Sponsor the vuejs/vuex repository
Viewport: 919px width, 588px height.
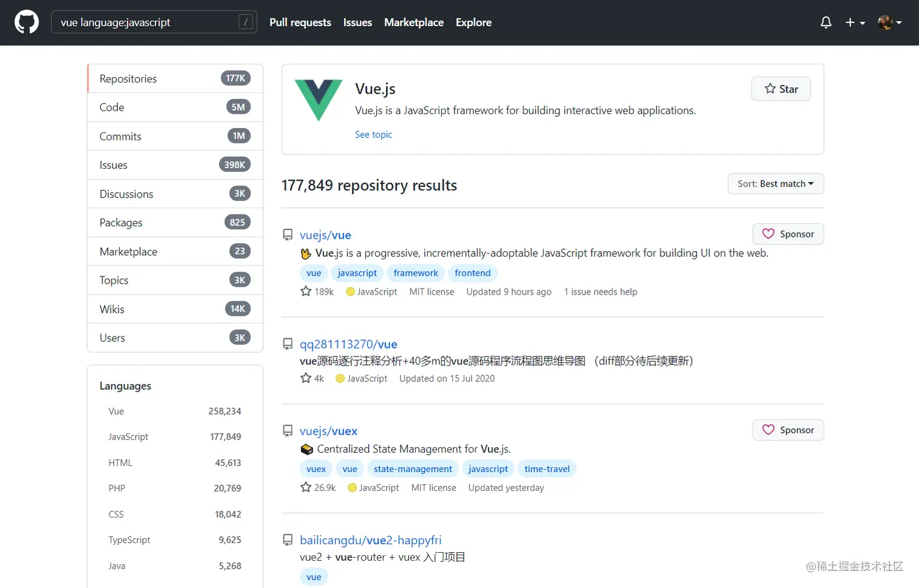click(788, 430)
